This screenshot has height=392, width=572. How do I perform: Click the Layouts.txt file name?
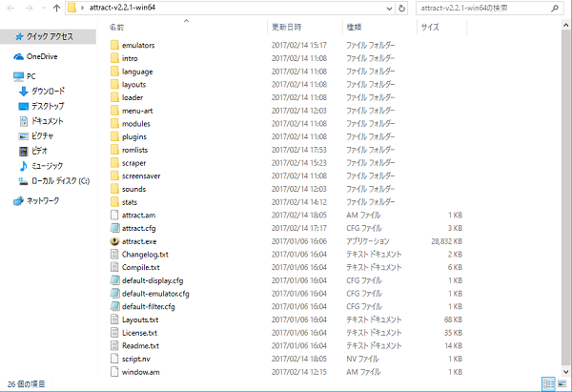[140, 320]
